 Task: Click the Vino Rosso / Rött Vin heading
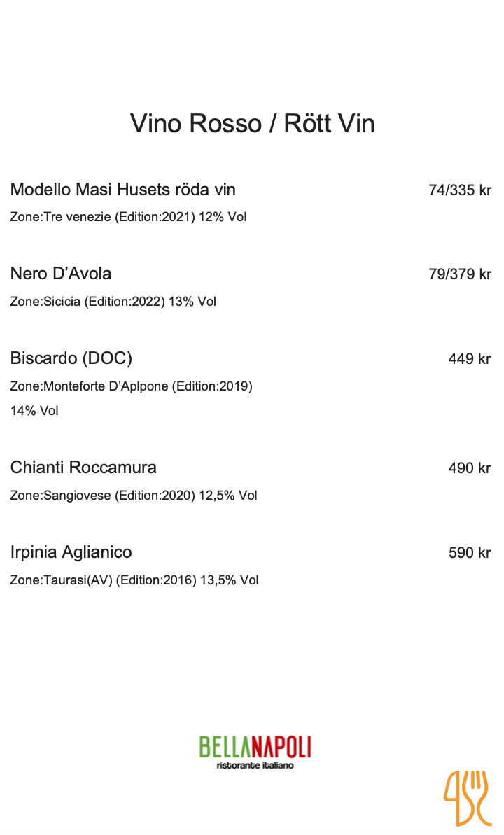click(x=252, y=124)
